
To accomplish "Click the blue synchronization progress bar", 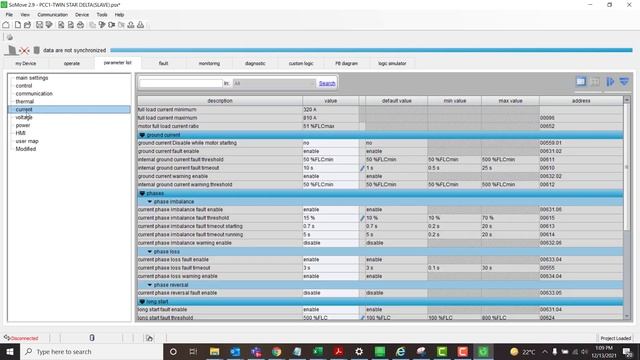I will (x=371, y=50).
